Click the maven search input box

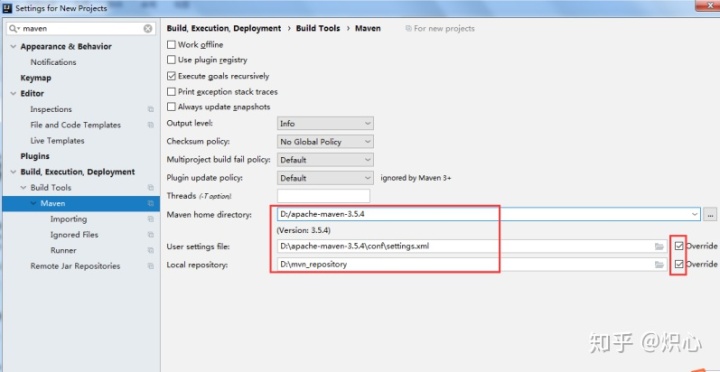[81, 28]
